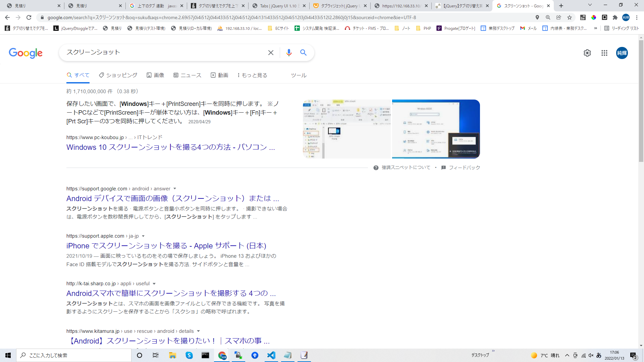644x362 pixels.
Task: Open Google account avatar on the page
Action: 622,53
